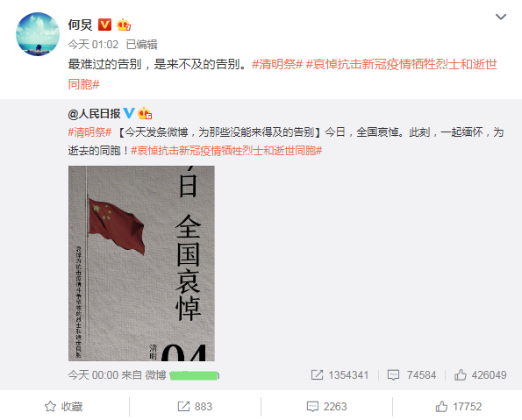Open the #清明祭# hashtag in 何炅's post
The image size is (522, 420).
(x=277, y=64)
